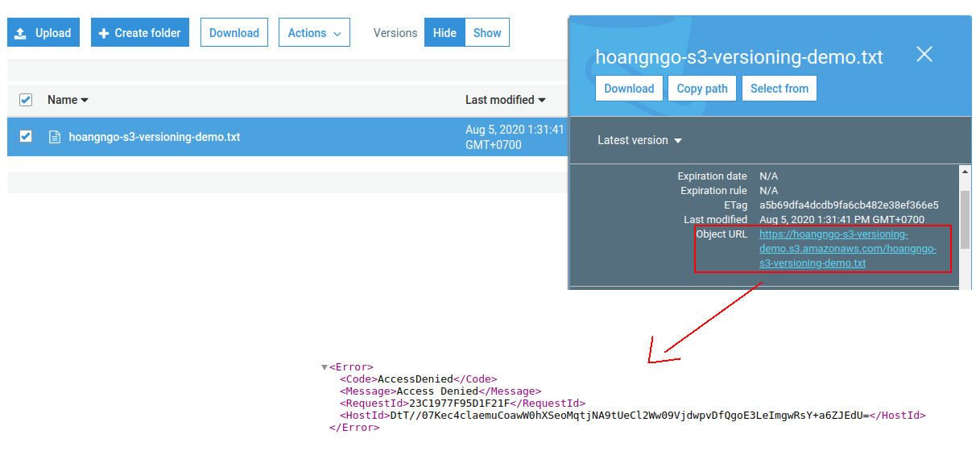980x451 pixels.
Task: Sort by the Last modified column
Action: point(506,100)
